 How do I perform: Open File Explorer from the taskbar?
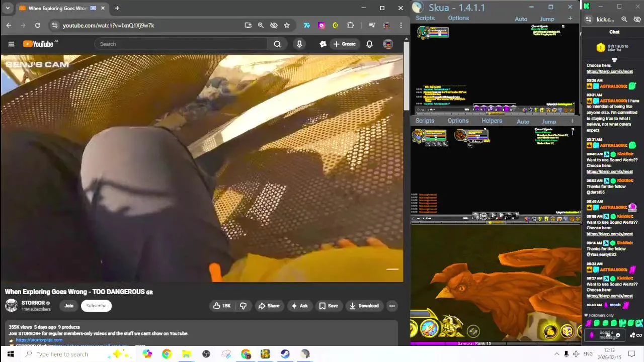pos(186,354)
